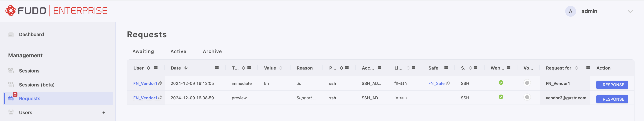
Task: Expand the Users menu plus sign
Action: (103, 113)
